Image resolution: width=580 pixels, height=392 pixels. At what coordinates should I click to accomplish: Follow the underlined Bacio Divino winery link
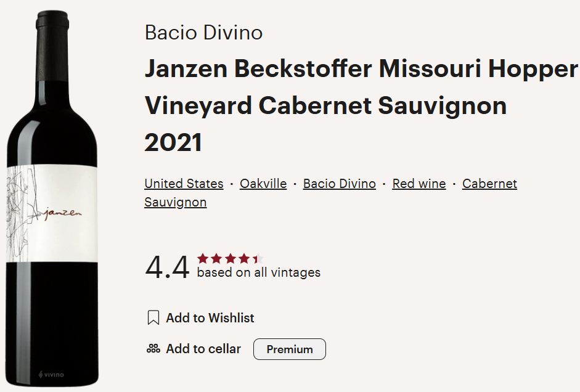[339, 184]
